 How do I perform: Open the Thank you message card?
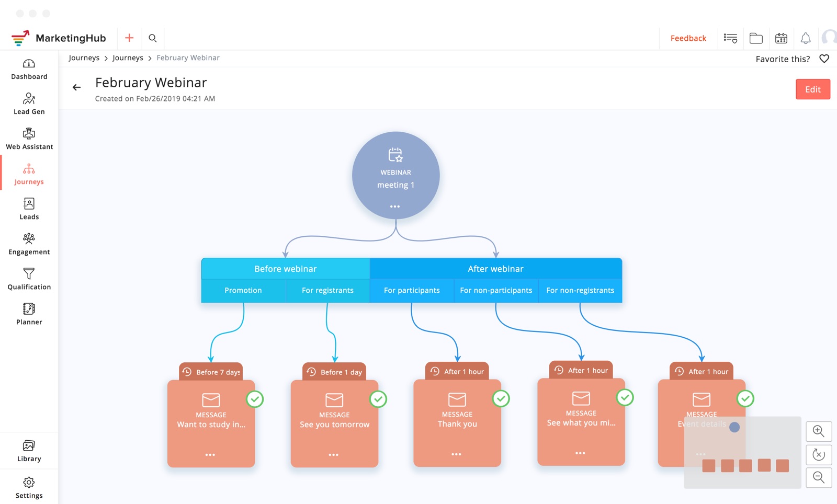(457, 423)
